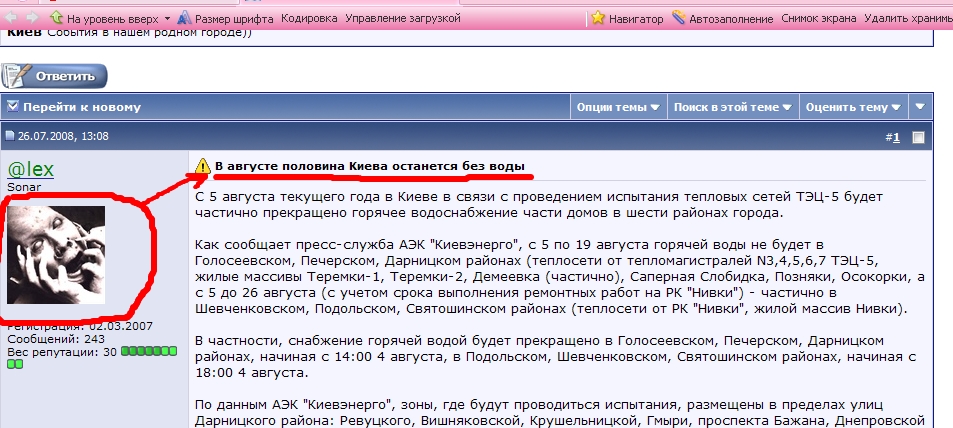This screenshot has height=428, width=953.
Task: Click the font size 'A' icon
Action: click(185, 18)
